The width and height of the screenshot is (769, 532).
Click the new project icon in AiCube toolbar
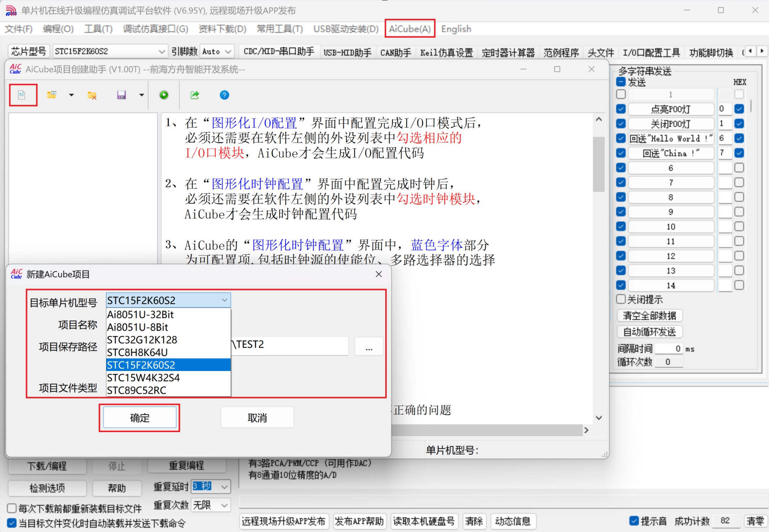[22, 95]
